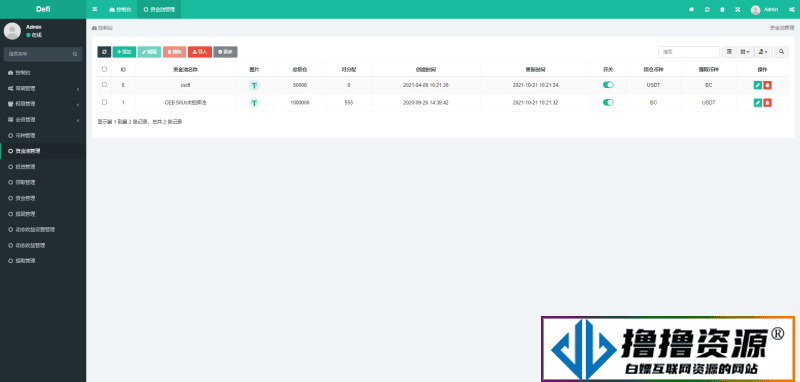Click the home icon in top-right header
Viewport: 800px width, 382px height.
tap(692, 9)
